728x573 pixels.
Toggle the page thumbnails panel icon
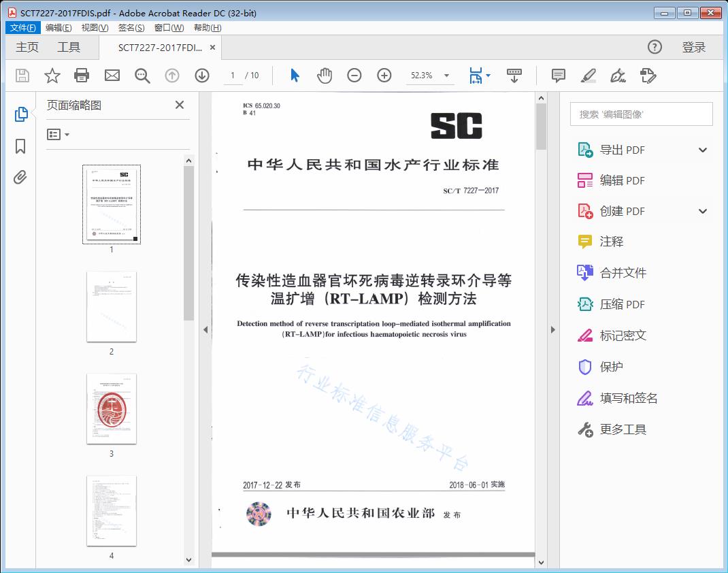pos(20,114)
